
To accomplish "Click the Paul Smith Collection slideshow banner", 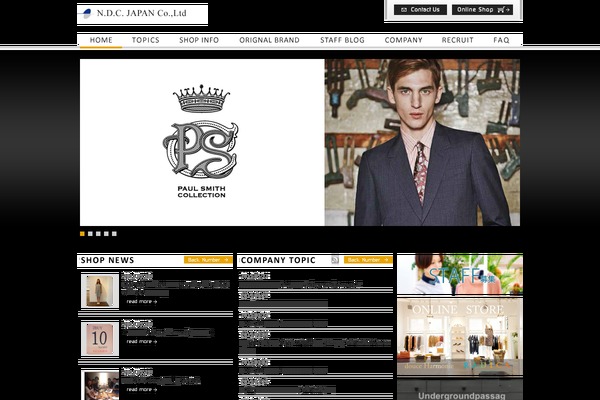I will point(300,142).
